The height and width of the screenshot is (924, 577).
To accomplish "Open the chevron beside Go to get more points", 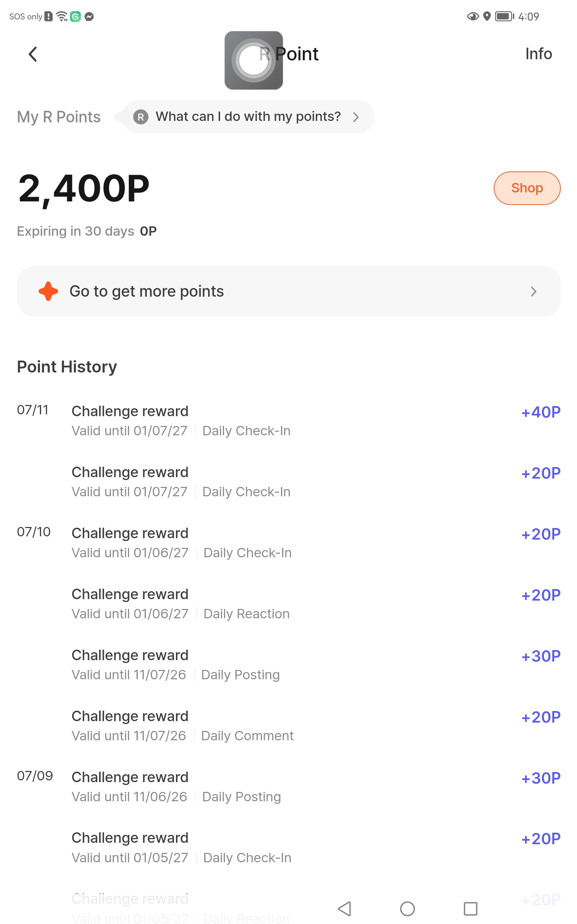I will click(533, 291).
